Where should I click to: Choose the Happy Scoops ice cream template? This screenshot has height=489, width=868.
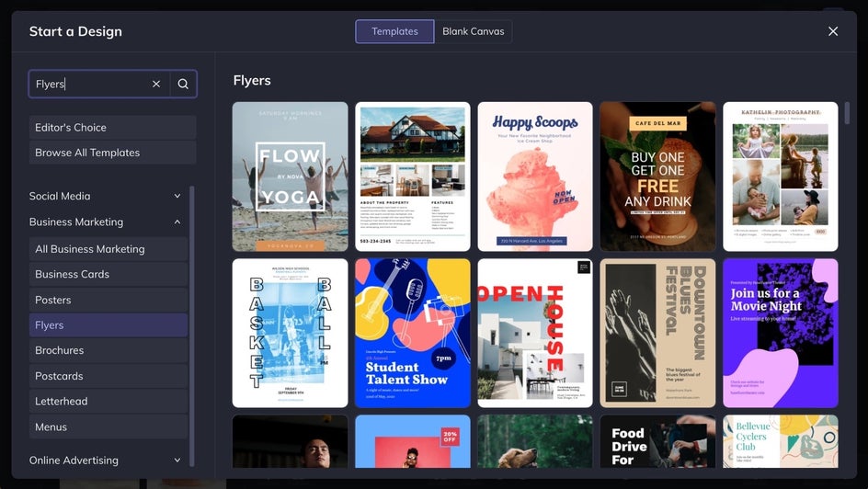click(534, 176)
